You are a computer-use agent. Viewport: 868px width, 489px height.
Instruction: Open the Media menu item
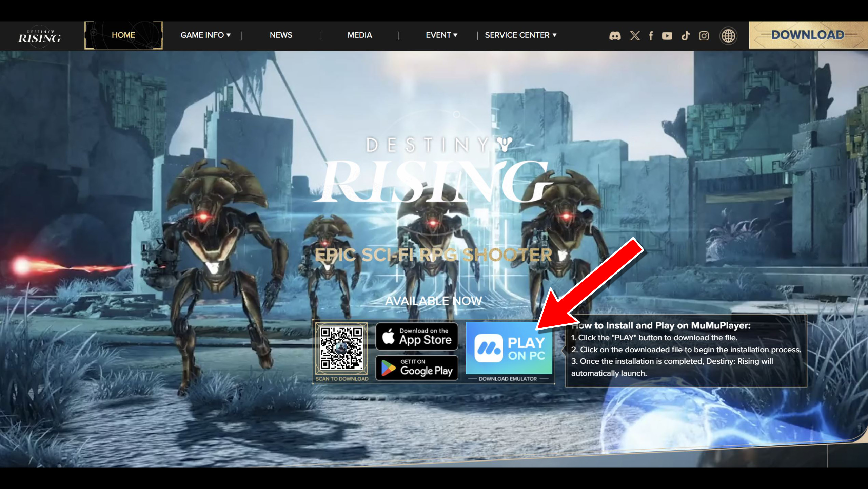pyautogui.click(x=359, y=35)
